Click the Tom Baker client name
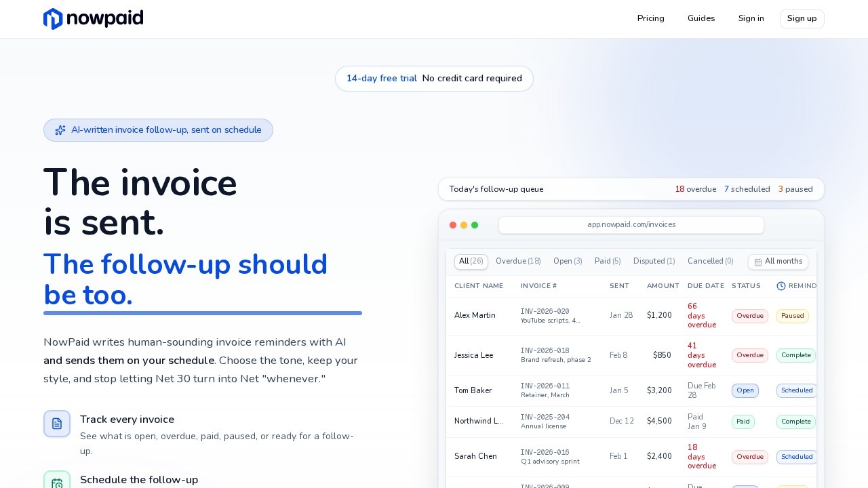868x488 pixels. pyautogui.click(x=473, y=391)
